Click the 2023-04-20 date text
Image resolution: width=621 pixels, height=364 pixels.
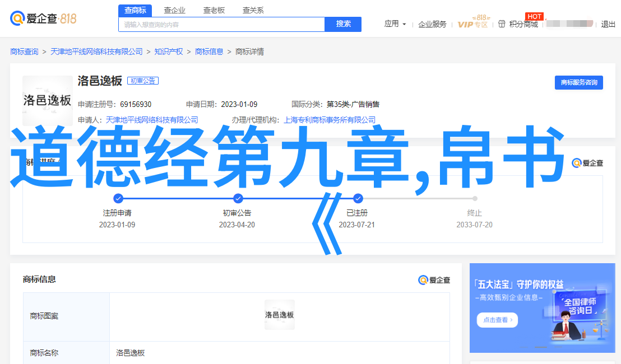[x=237, y=225]
